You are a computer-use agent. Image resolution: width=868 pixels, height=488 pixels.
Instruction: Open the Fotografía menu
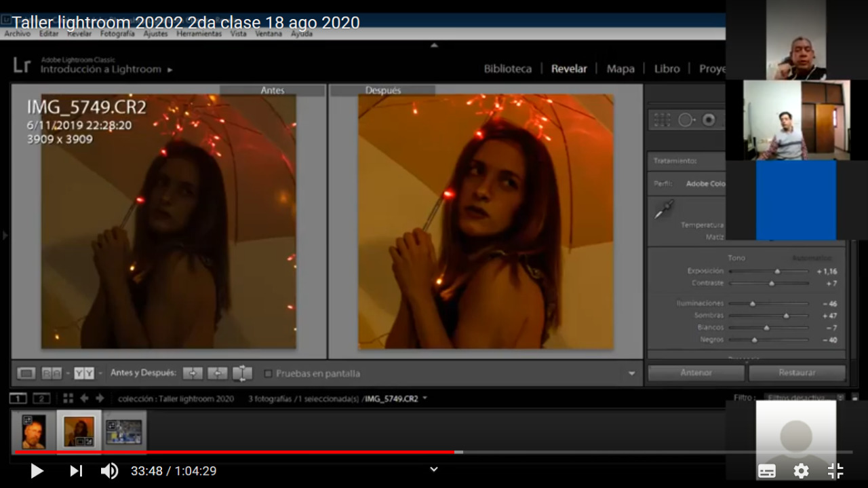click(x=117, y=33)
